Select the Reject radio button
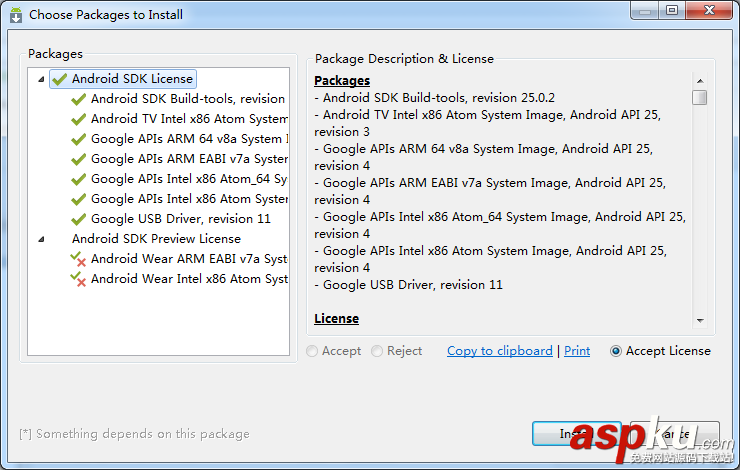Image resolution: width=740 pixels, height=470 pixels. [377, 351]
